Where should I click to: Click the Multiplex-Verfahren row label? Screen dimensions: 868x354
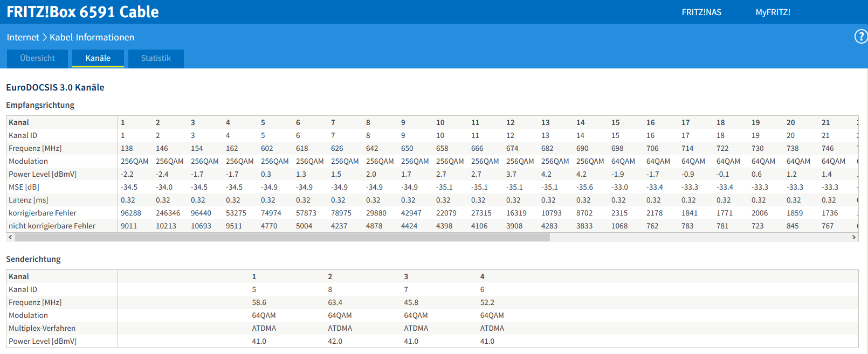coord(42,328)
